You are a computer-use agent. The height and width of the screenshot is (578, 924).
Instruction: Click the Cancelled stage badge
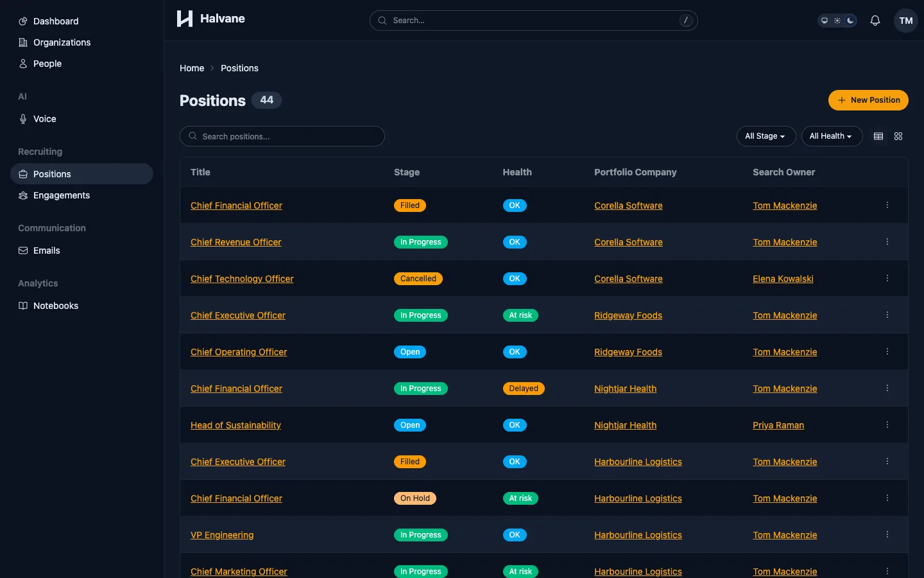click(x=418, y=279)
